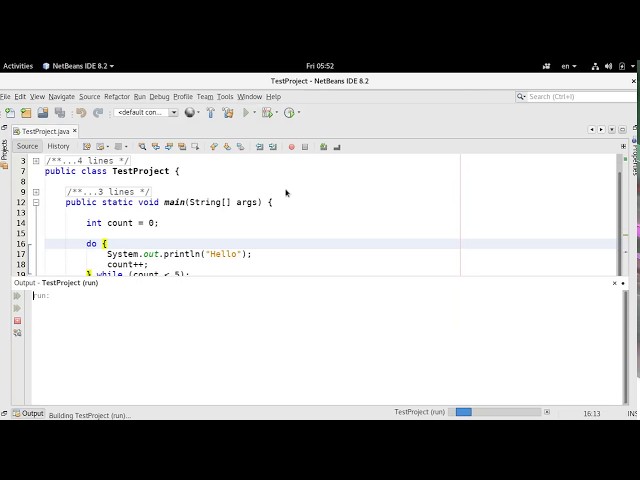Click the Fri 05:52 clock
The width and height of the screenshot is (640, 480).
pos(320,66)
